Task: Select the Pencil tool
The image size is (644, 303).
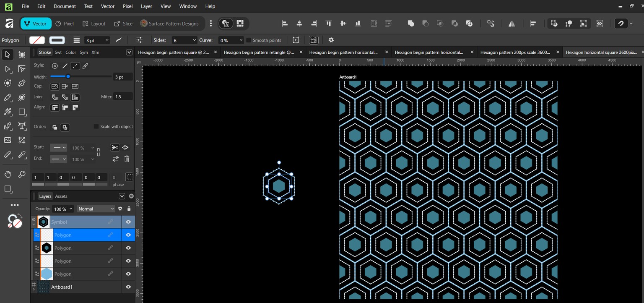Action: [8, 98]
